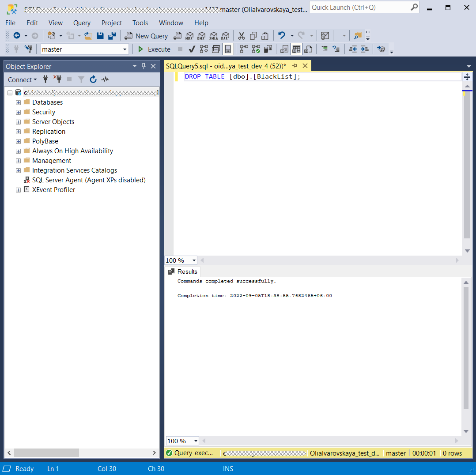Expand the Security folder
This screenshot has width=476, height=475.
18,112
